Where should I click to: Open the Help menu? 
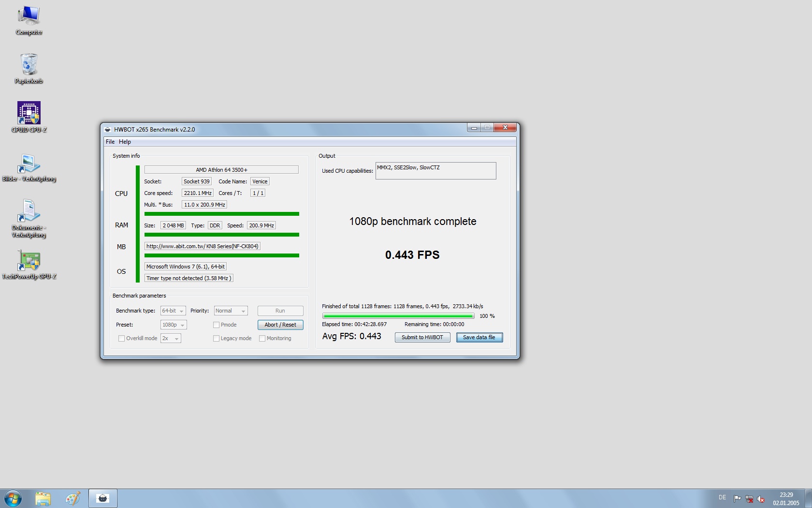(x=125, y=142)
